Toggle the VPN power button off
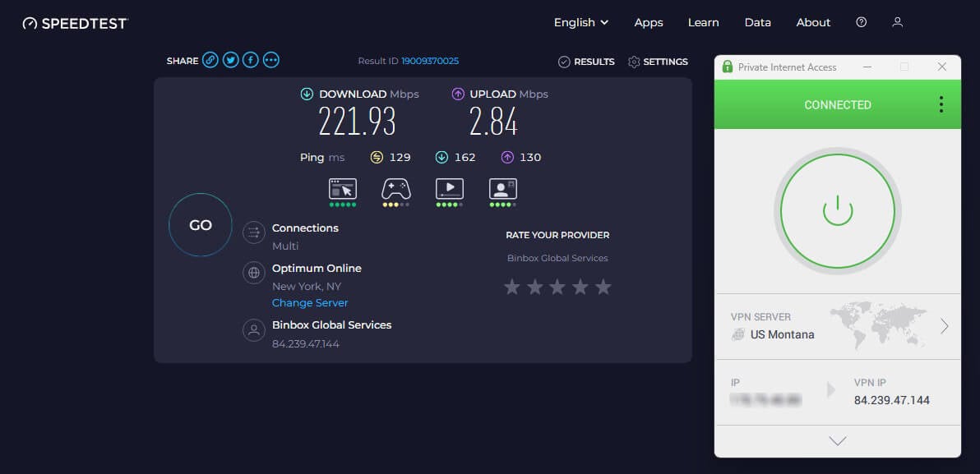This screenshot has height=474, width=980. point(837,210)
